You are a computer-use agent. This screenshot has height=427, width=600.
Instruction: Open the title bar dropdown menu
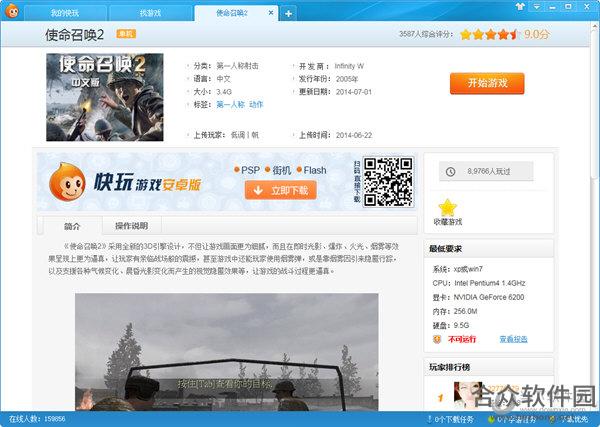[536, 7]
